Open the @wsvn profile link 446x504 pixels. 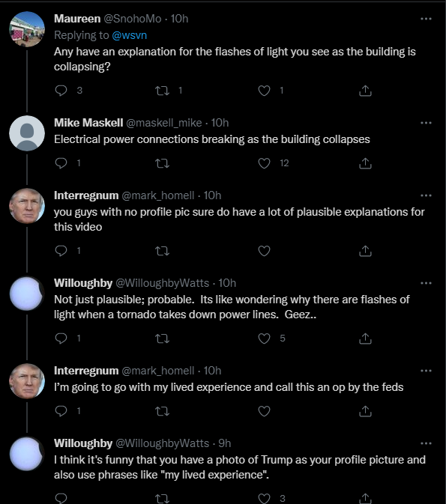[130, 35]
